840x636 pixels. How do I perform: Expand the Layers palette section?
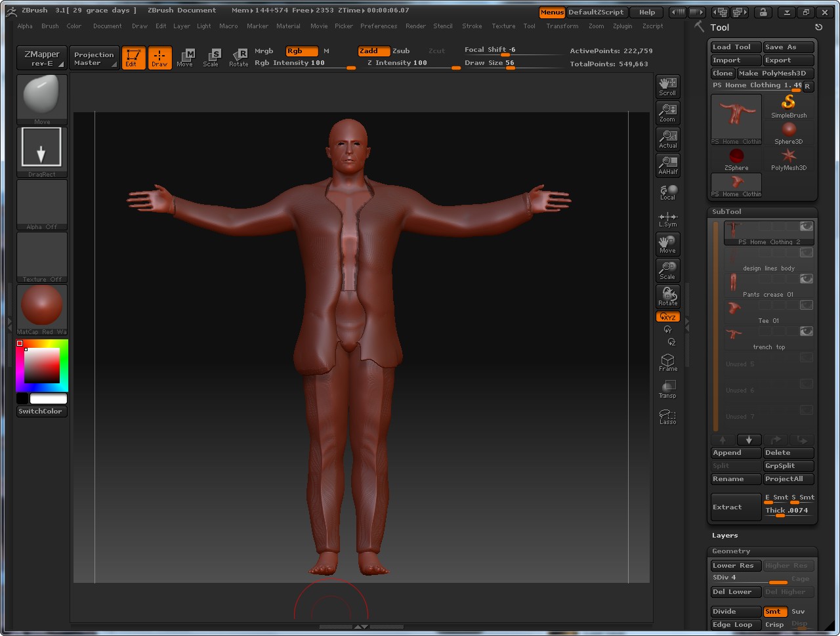(x=725, y=536)
